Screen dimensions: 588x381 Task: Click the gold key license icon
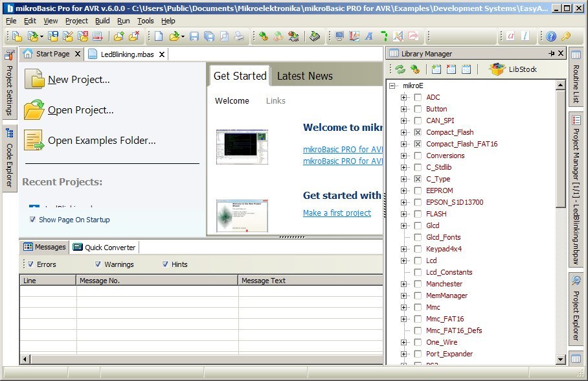565,36
